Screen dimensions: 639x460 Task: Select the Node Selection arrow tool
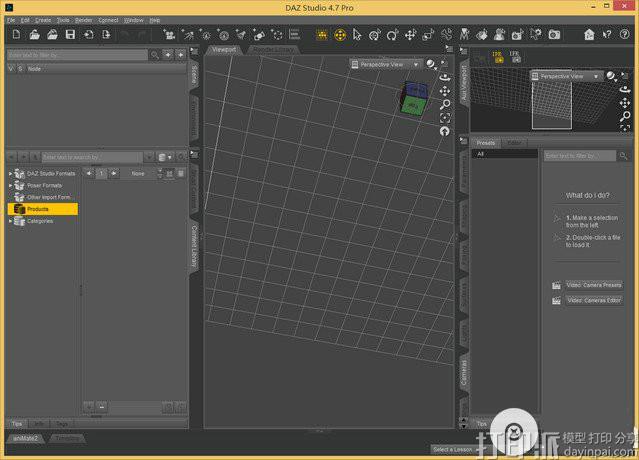(x=357, y=35)
